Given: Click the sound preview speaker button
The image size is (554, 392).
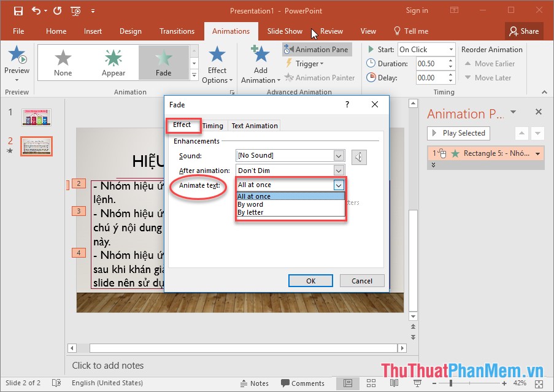Looking at the screenshot, I should click(x=359, y=156).
